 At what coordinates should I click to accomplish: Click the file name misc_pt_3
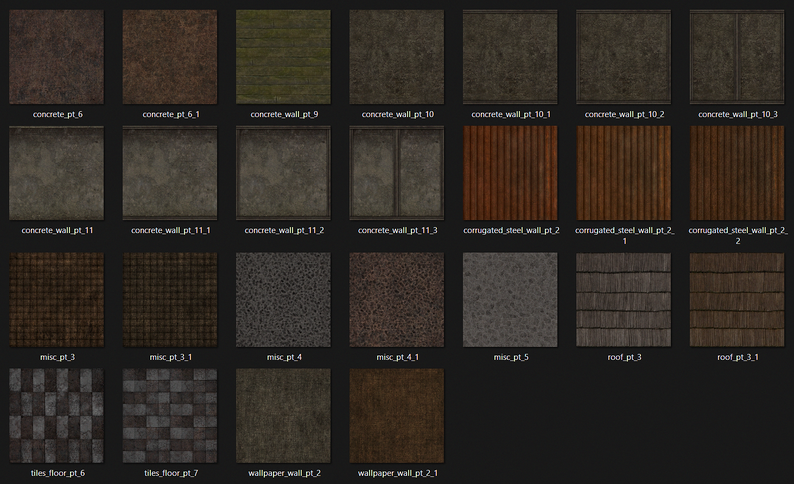[57, 357]
